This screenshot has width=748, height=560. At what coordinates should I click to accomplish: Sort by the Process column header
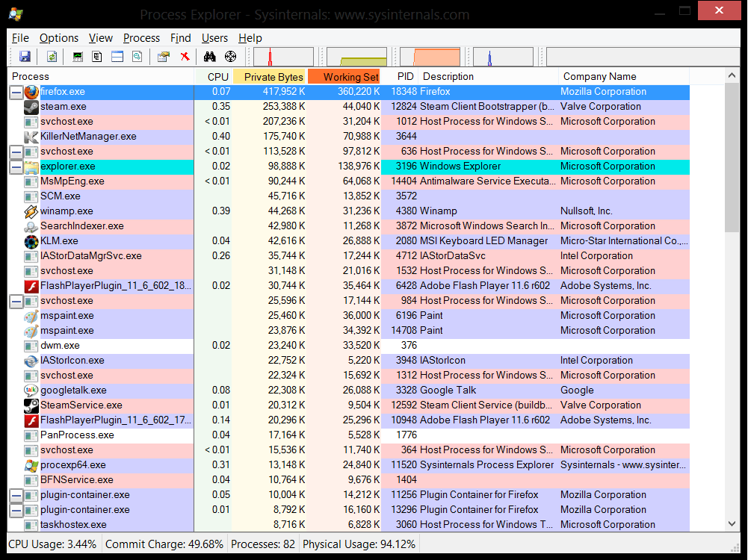tap(101, 76)
